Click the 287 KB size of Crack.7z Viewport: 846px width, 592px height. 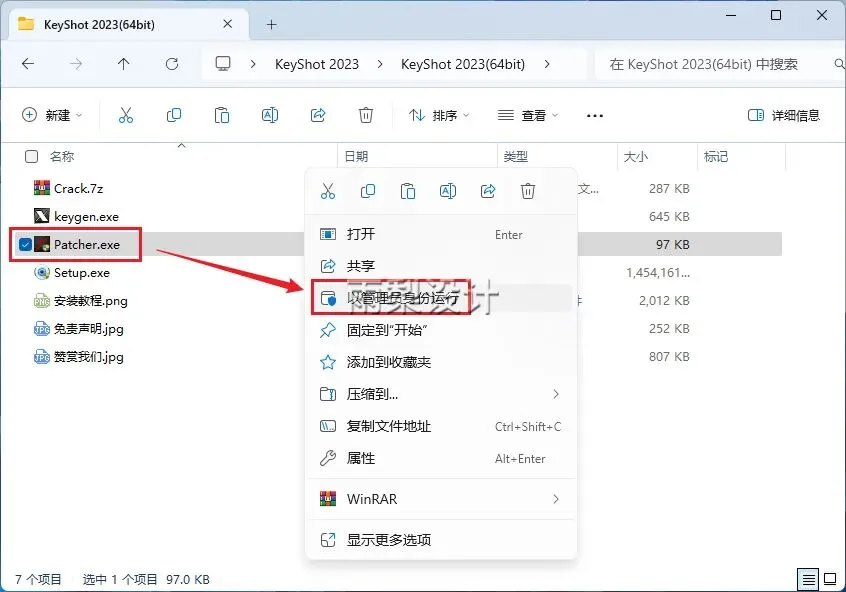(x=669, y=188)
